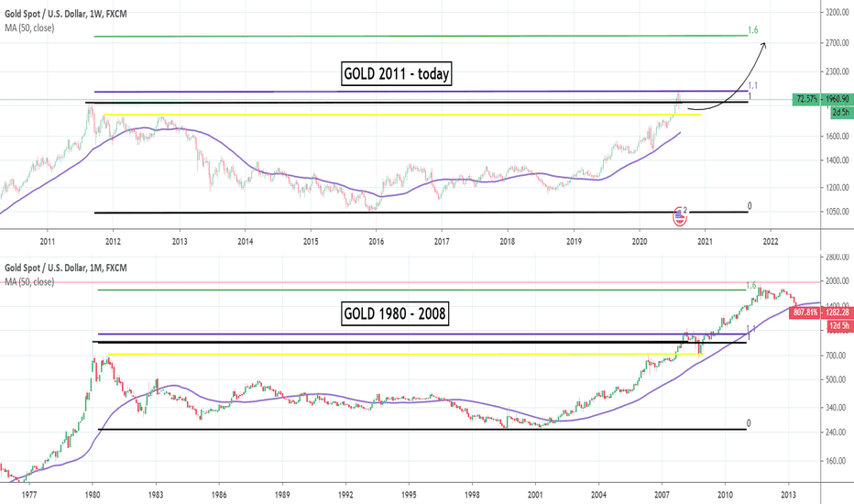Click the weekly chart title 'Gold Spot / U.S. Dollar, 1W, FXCM'

(66, 14)
